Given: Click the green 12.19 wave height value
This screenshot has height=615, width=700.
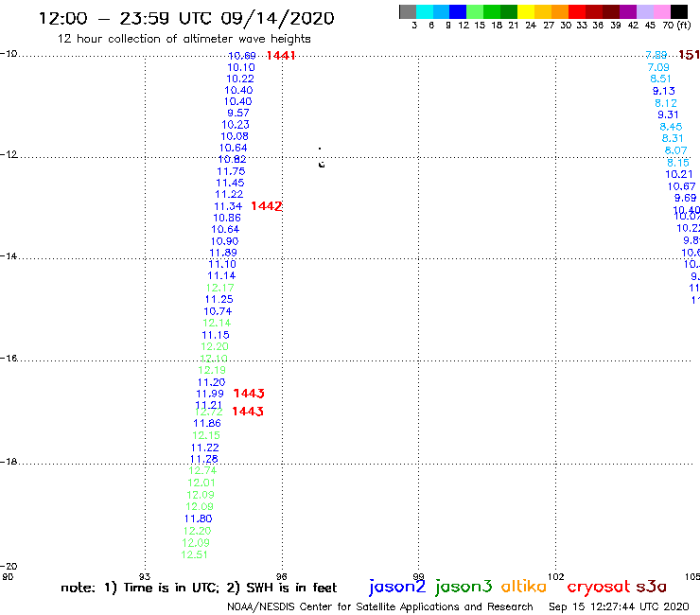Looking at the screenshot, I should coord(212,370).
